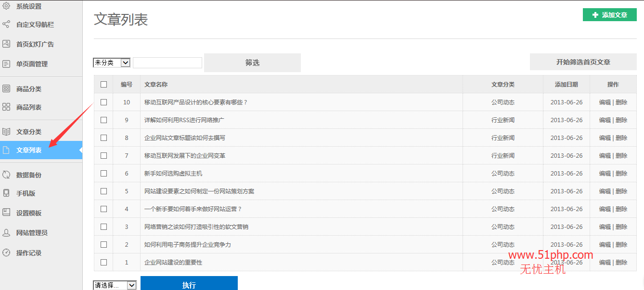Check the box for article number 4

[103, 209]
